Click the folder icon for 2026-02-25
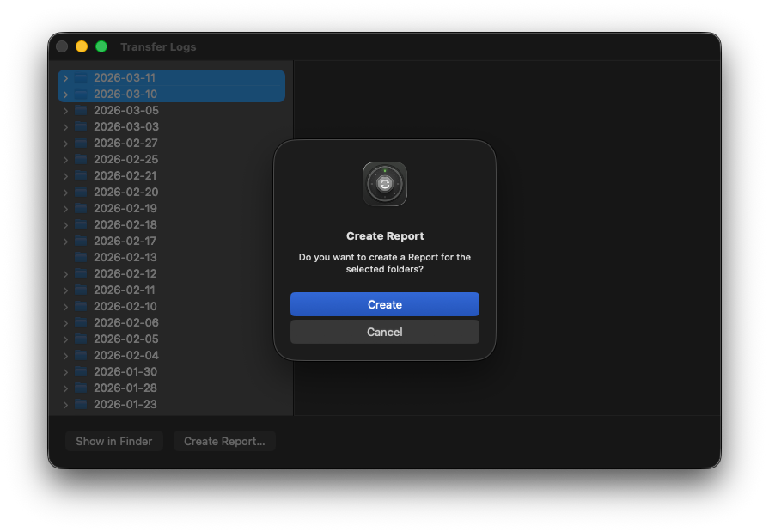The height and width of the screenshot is (532, 769). coord(81,160)
